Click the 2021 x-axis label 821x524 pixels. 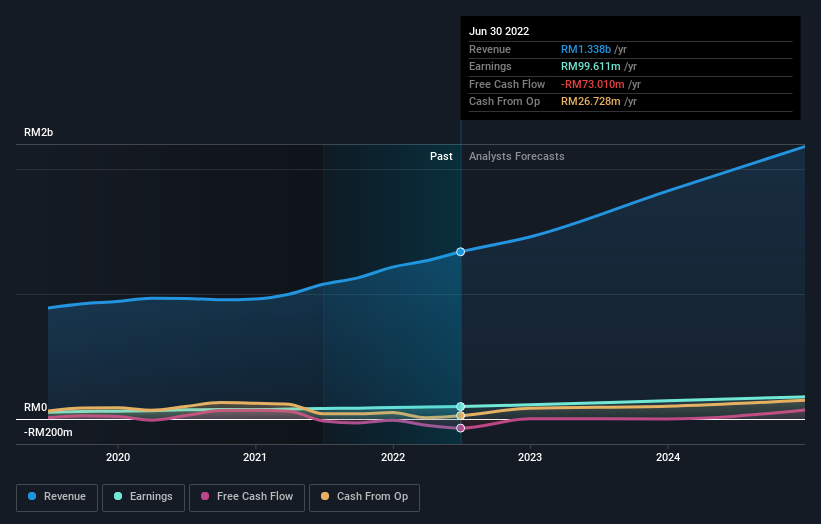pyautogui.click(x=255, y=457)
